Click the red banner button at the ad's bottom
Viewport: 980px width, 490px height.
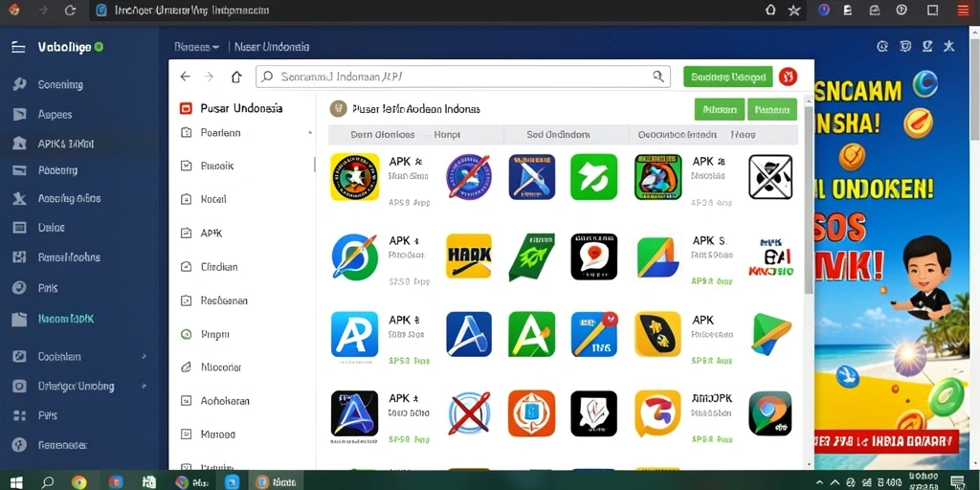click(x=887, y=440)
